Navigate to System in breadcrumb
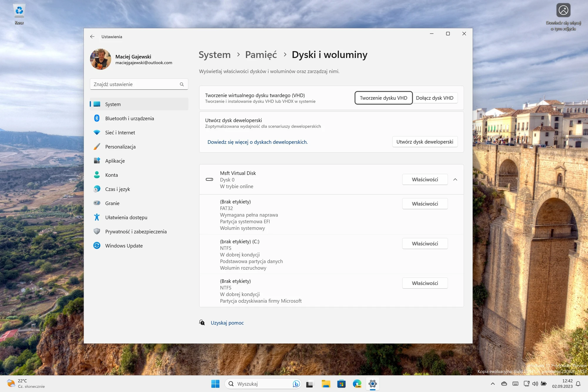Viewport: 588px width, 392px height. click(x=215, y=55)
